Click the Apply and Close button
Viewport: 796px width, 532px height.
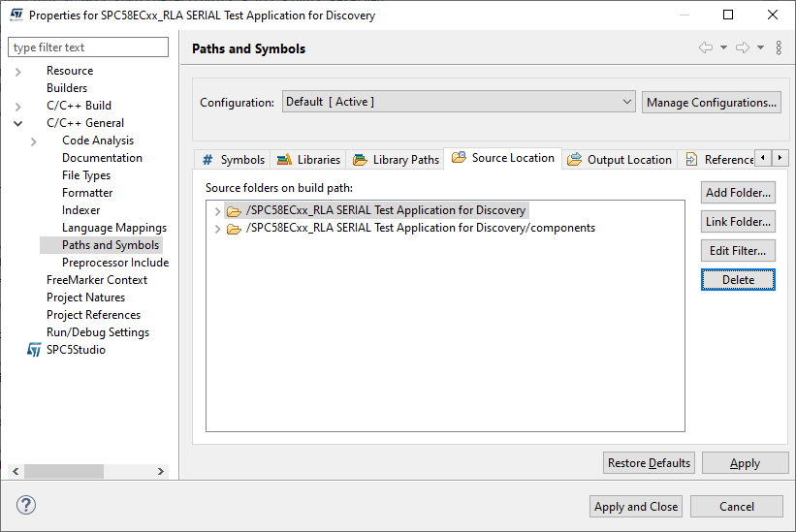636,507
